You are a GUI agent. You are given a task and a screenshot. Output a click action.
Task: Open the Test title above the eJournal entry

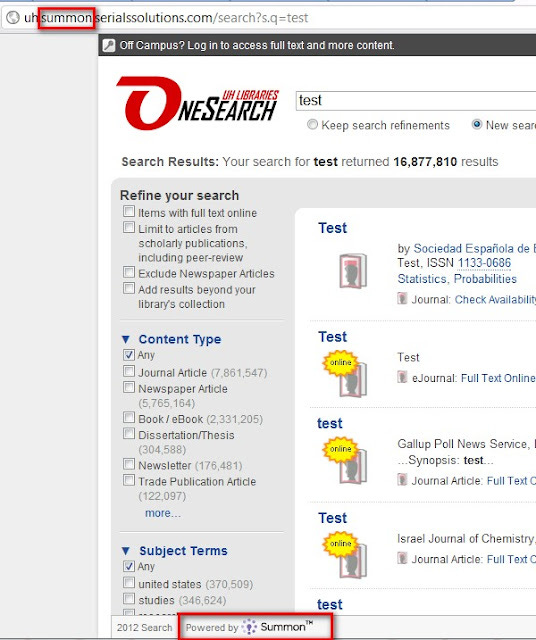pyautogui.click(x=332, y=337)
